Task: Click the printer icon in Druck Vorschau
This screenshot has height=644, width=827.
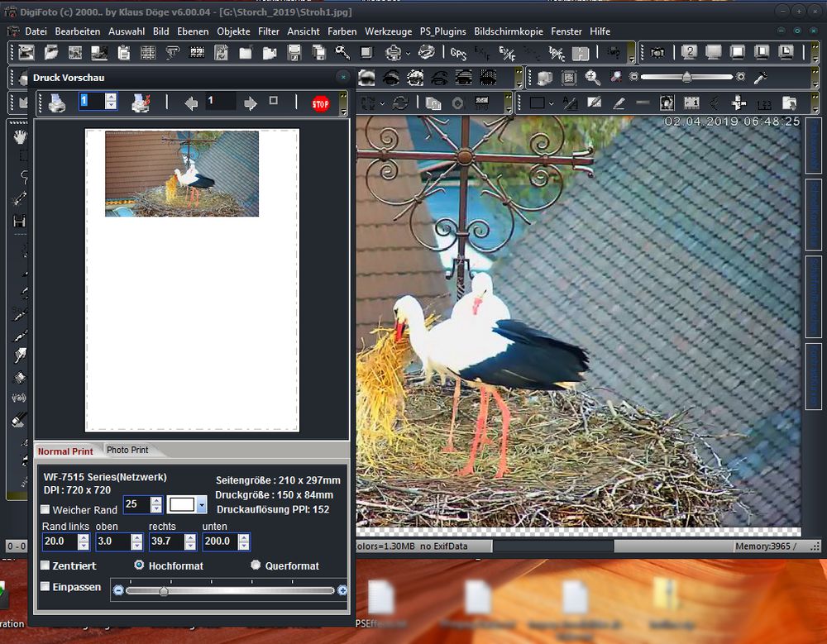Action: tap(56, 103)
